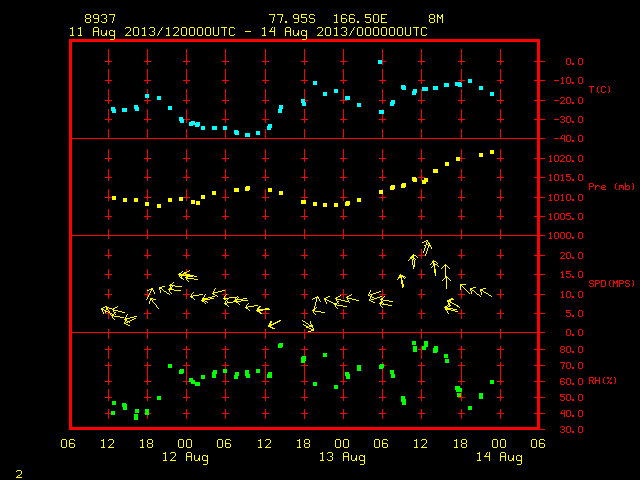Click the T(C) temperature axis label
The image size is (640, 480).
(600, 89)
